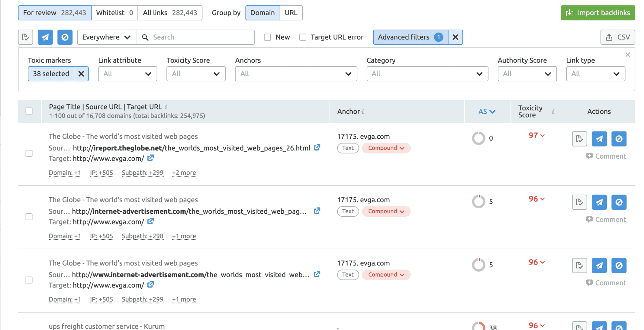Switch to the Whitelist tab
644x330 pixels.
click(114, 13)
